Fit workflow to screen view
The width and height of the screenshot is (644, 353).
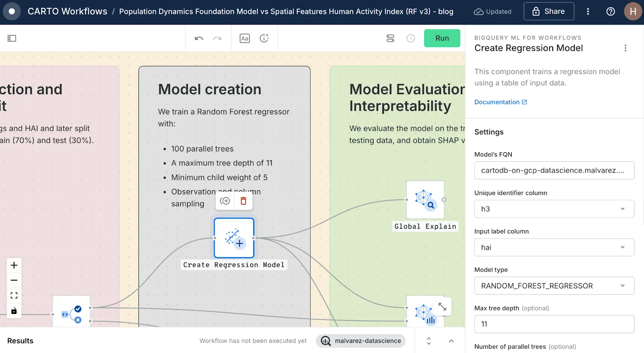[14, 295]
